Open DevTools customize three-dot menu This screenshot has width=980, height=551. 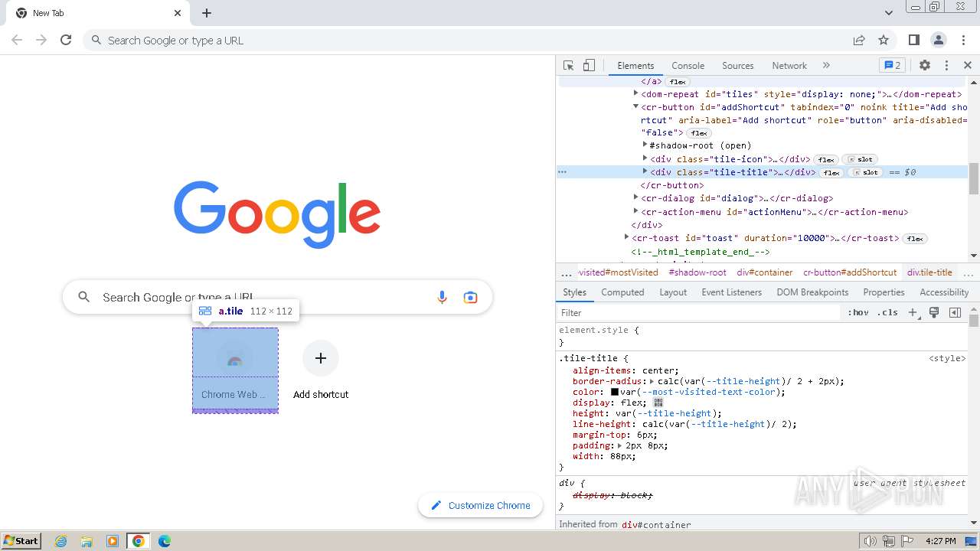pos(946,65)
